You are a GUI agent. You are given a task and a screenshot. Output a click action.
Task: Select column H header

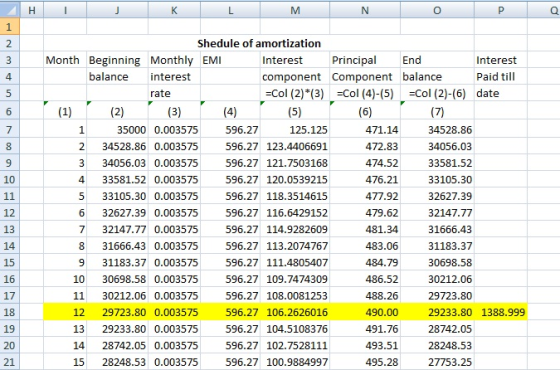32,10
